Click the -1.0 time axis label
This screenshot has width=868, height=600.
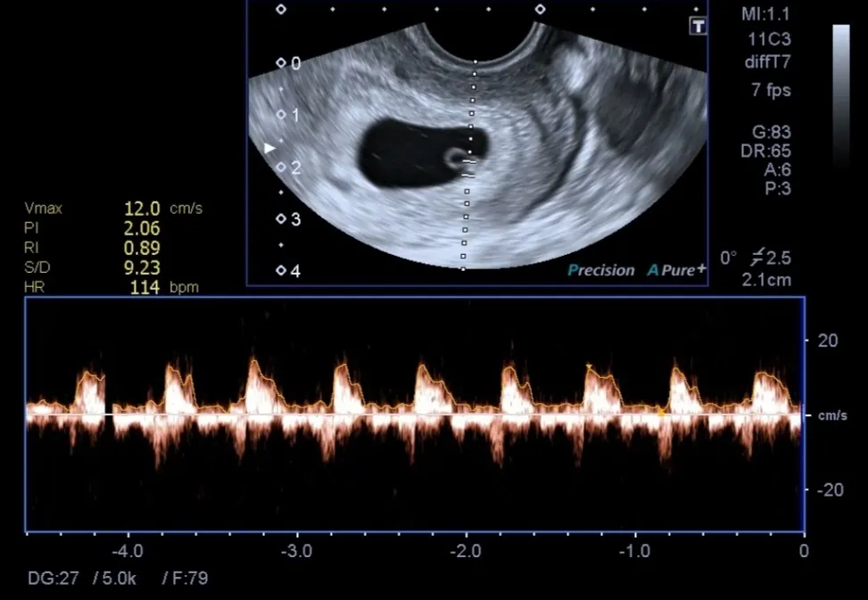(634, 551)
